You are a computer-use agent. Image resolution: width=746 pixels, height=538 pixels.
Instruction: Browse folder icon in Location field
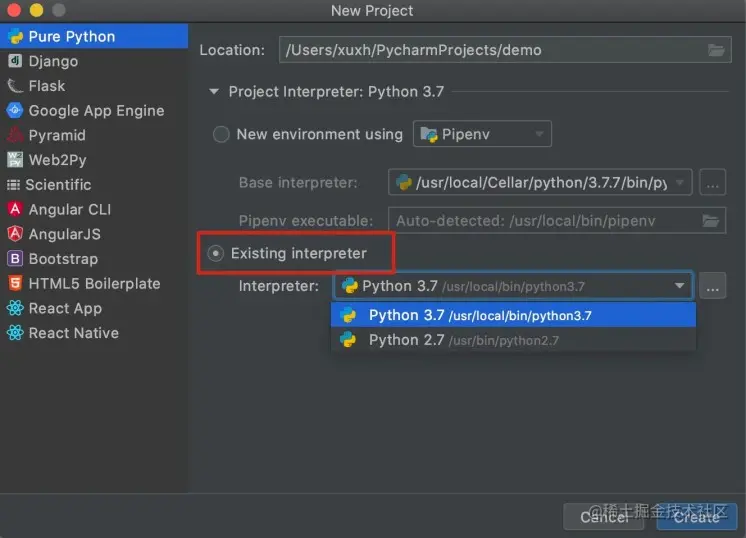tap(716, 50)
